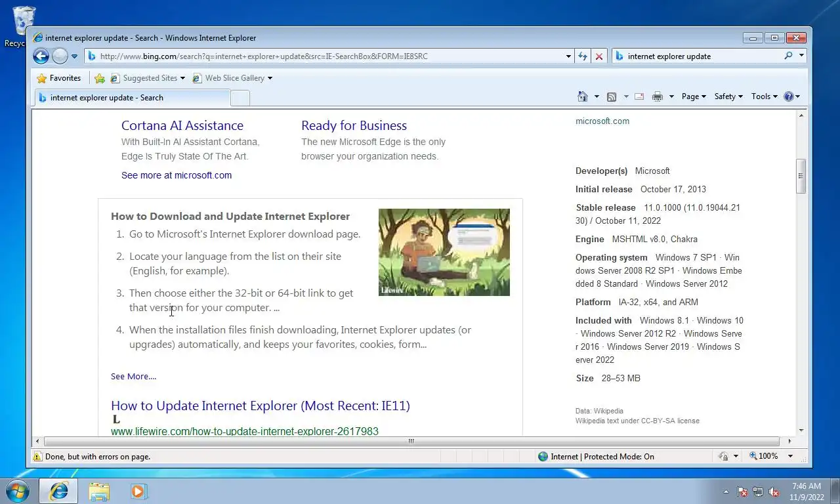This screenshot has height=504, width=840.
Task: Click the network tray icon
Action: click(758, 492)
